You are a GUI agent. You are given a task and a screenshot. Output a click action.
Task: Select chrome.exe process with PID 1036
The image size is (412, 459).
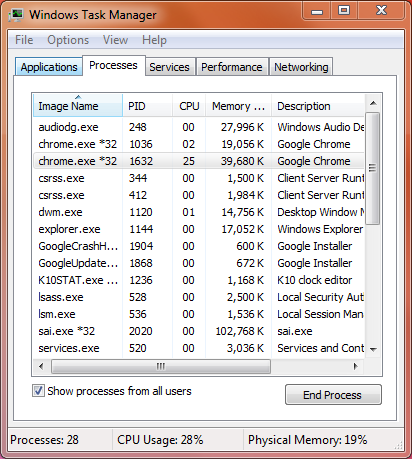coord(199,144)
